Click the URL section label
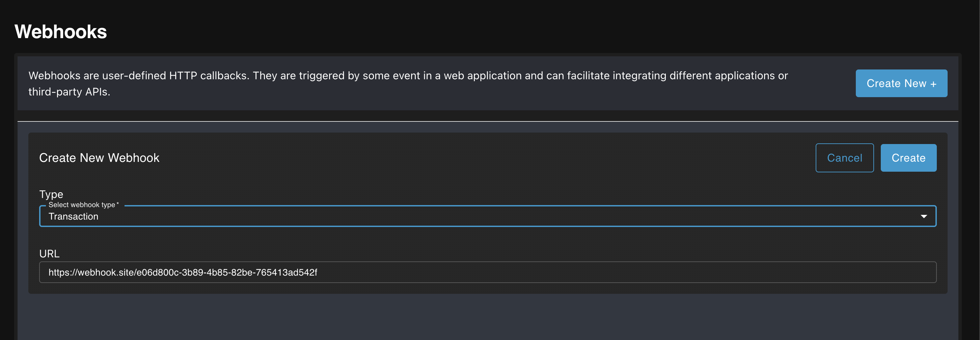Screen dimensions: 980x340 (49, 253)
